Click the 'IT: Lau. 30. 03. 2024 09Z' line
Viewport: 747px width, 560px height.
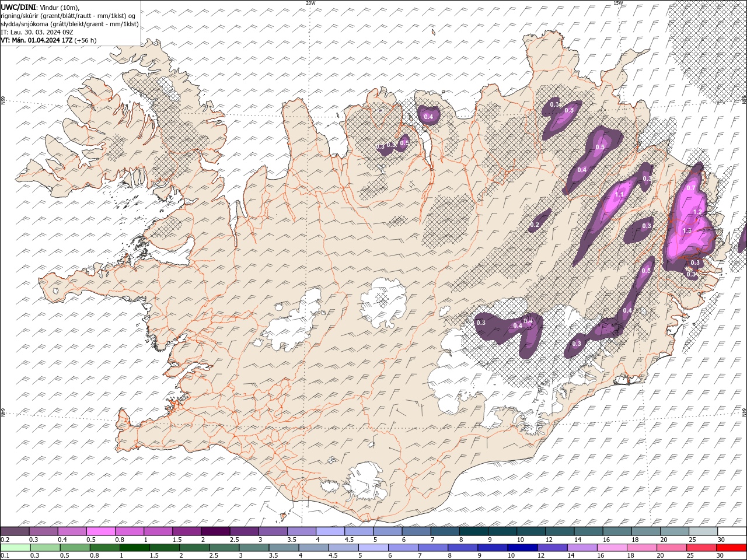coord(37,32)
